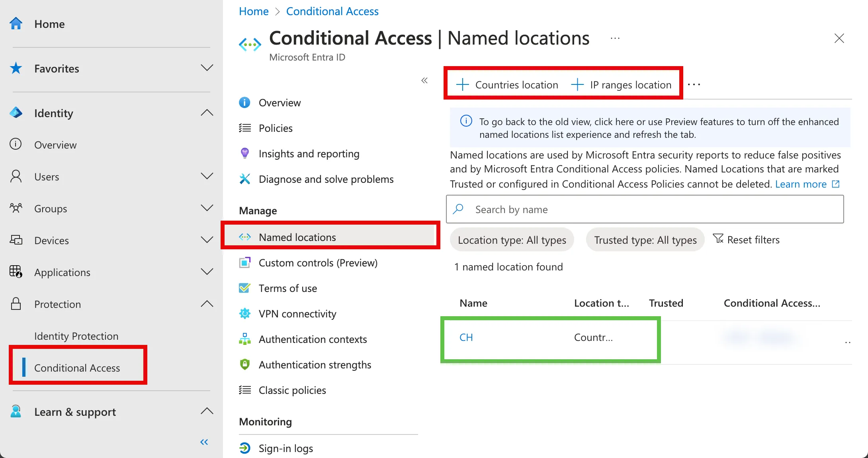The image size is (868, 458).
Task: Click the VPN connectivity gear icon
Action: coord(245,313)
